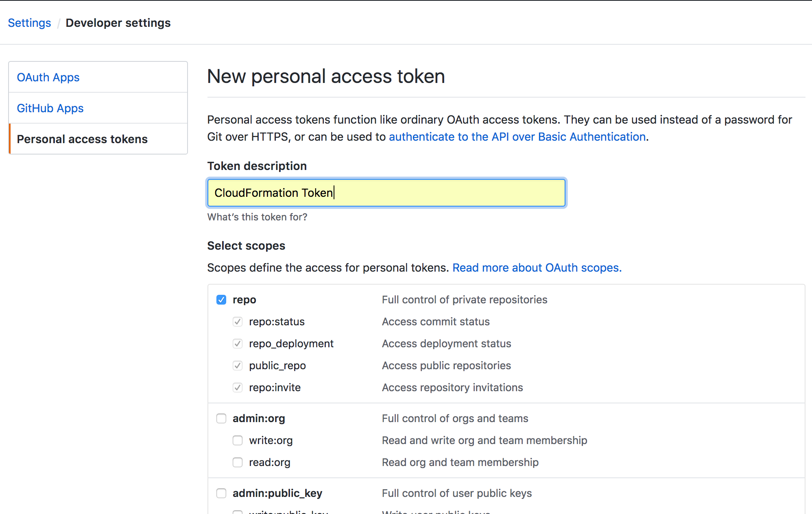Image resolution: width=812 pixels, height=514 pixels.
Task: Toggle the repo:invite checkbox
Action: click(x=238, y=388)
